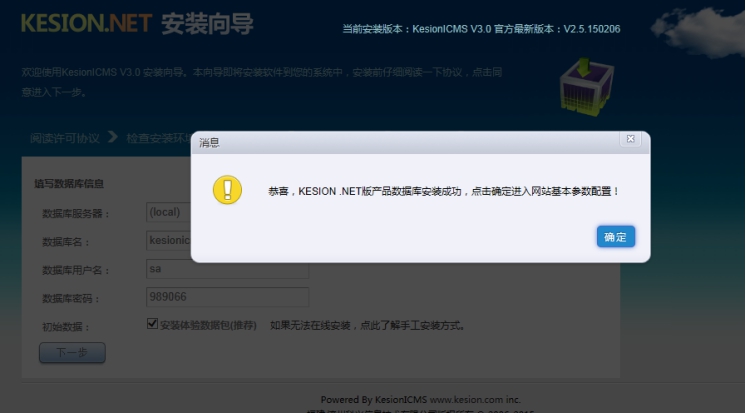Click the 数据库密码 label
The height and width of the screenshot is (413, 746).
tap(71, 299)
